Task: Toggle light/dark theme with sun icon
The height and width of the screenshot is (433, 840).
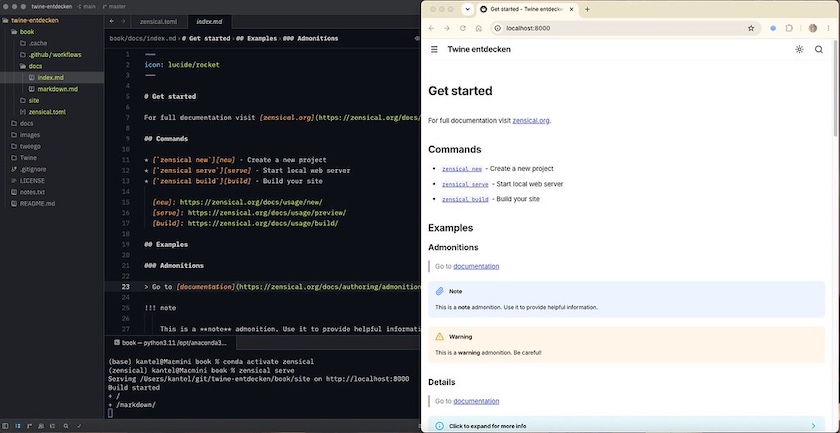Action: [799, 49]
